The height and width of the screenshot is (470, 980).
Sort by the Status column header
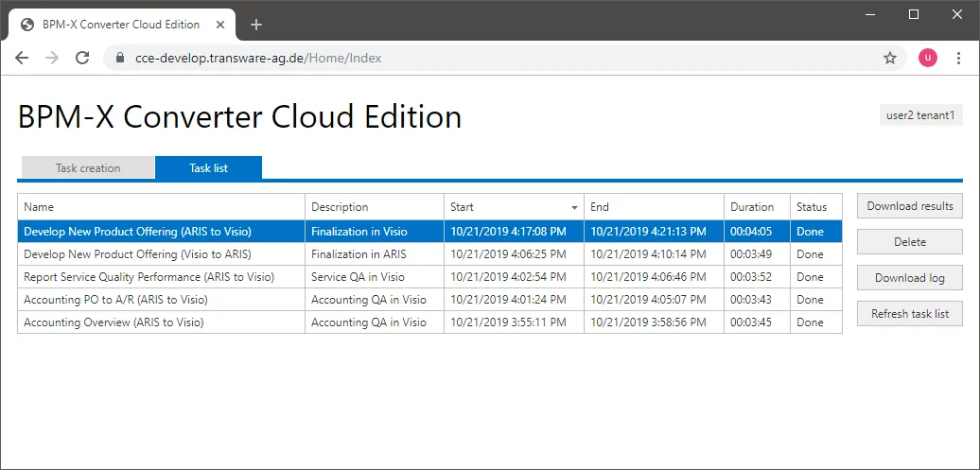coord(815,207)
